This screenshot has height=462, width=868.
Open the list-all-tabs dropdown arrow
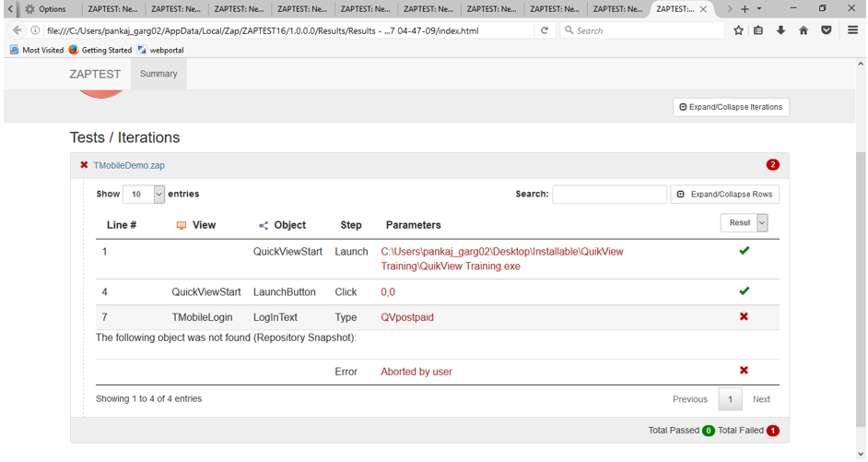point(759,9)
